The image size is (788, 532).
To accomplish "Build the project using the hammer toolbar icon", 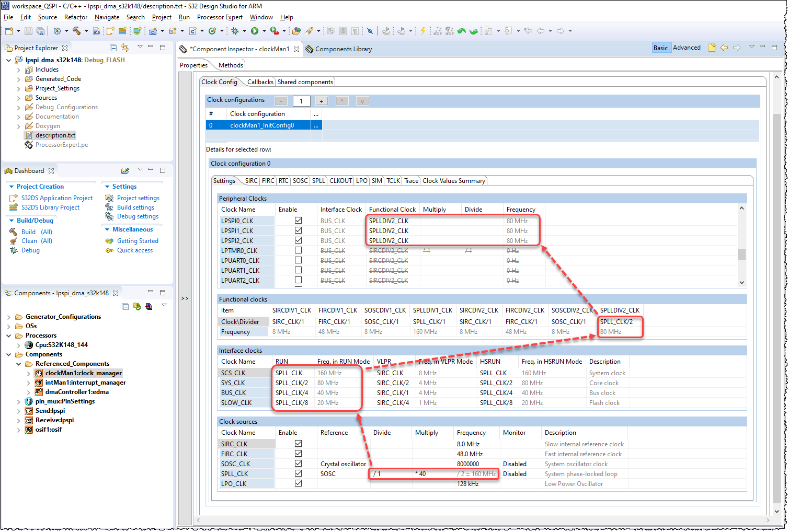I will coord(76,31).
